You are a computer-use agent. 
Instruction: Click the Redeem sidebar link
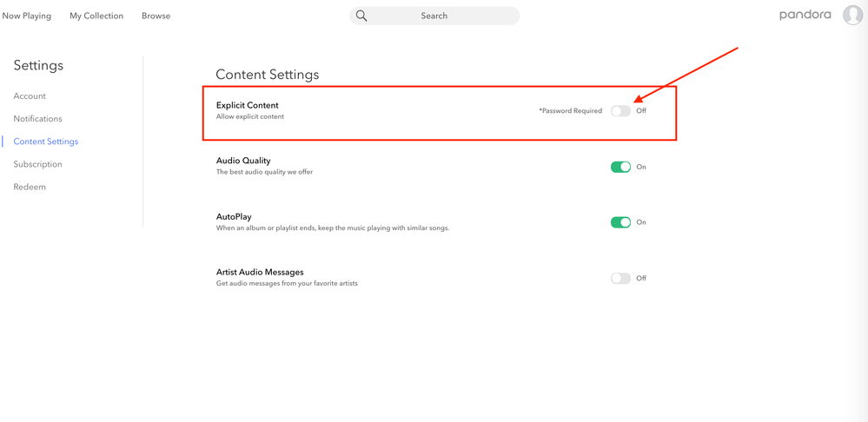[x=30, y=187]
